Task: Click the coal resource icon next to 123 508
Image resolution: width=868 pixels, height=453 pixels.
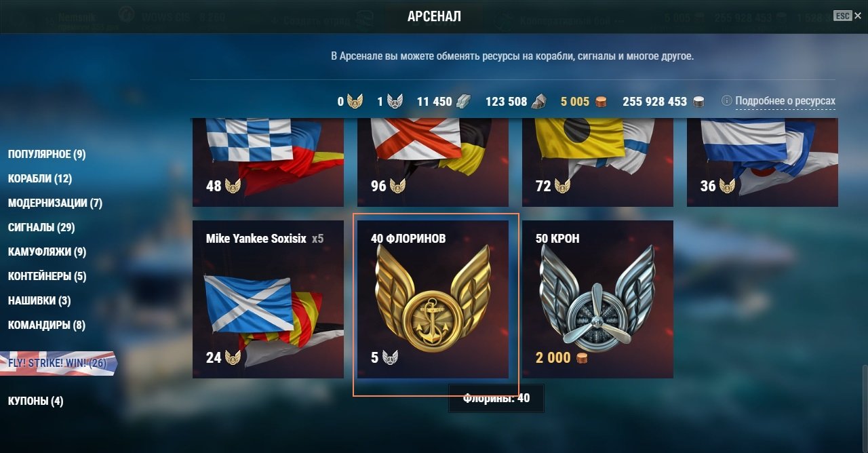Action: (538, 102)
